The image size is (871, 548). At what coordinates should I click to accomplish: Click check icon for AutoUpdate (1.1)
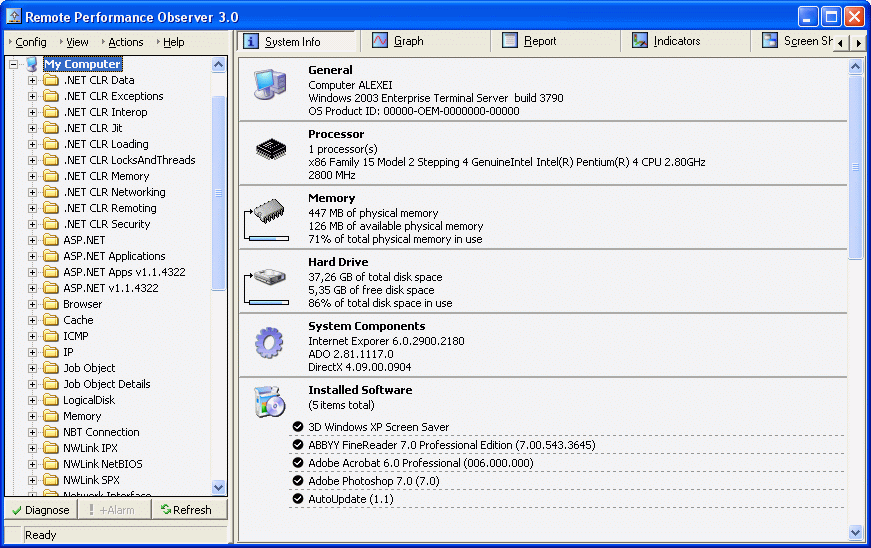[298, 499]
